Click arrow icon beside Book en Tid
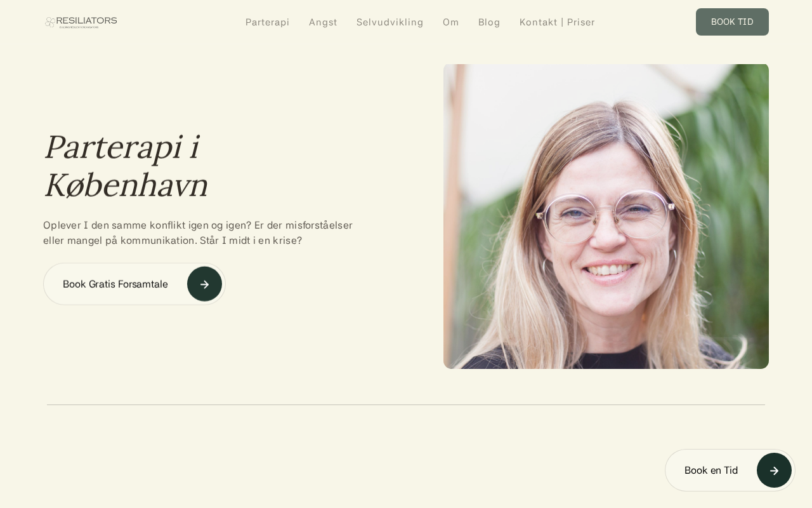The image size is (812, 508). [x=774, y=471]
